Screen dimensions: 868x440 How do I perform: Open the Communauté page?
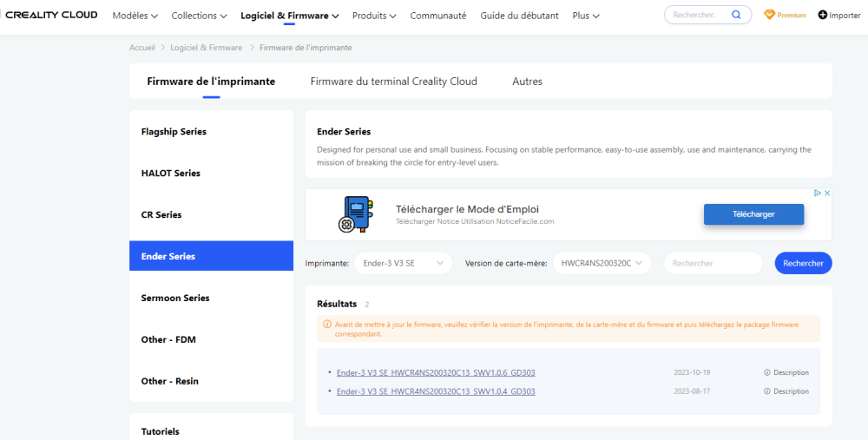pyautogui.click(x=438, y=16)
